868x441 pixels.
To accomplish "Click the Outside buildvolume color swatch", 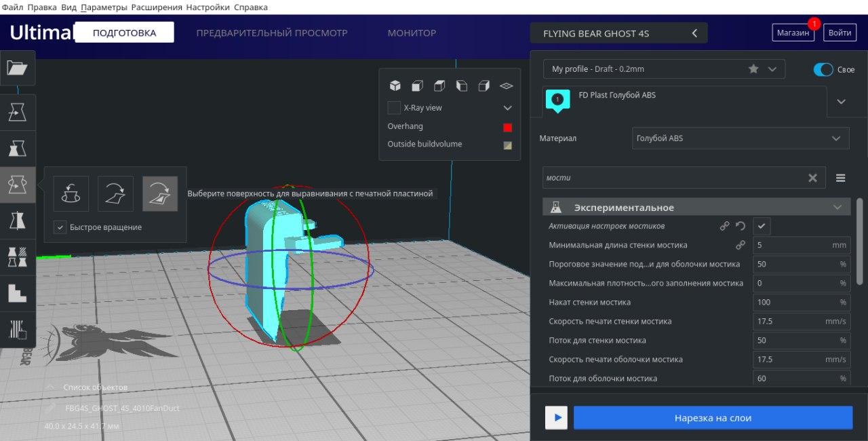I will pos(507,145).
